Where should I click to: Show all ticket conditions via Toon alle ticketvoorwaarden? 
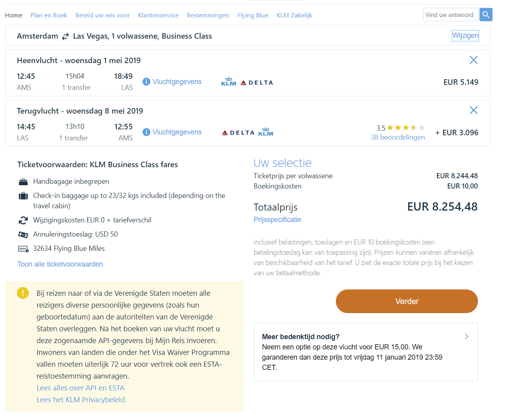pos(60,264)
